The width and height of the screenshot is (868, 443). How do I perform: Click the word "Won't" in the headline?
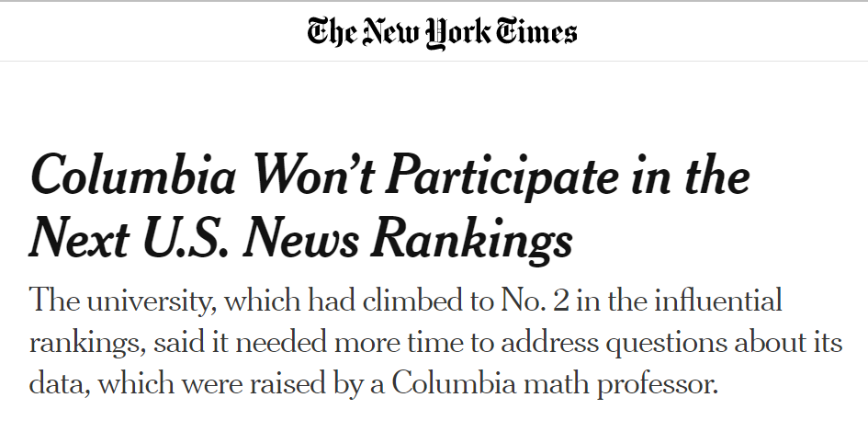click(313, 175)
